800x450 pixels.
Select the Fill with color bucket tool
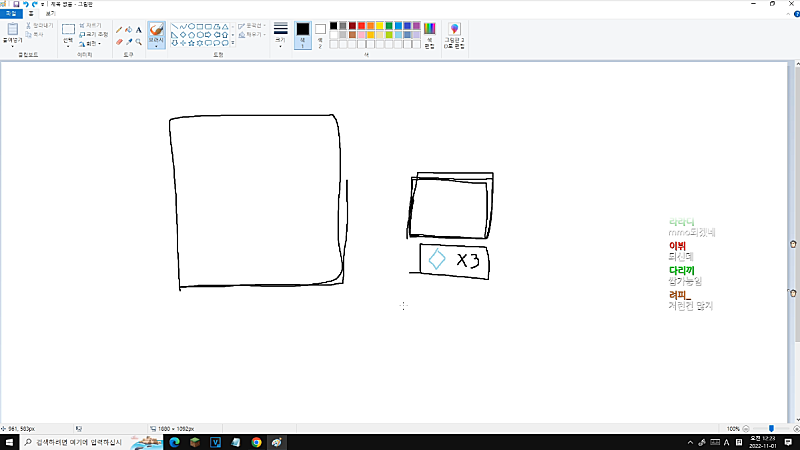(129, 30)
